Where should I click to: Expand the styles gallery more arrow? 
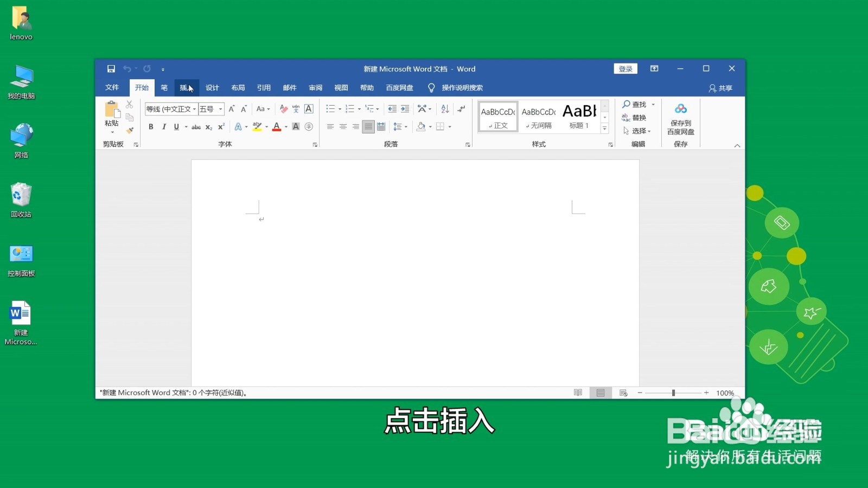(x=604, y=129)
